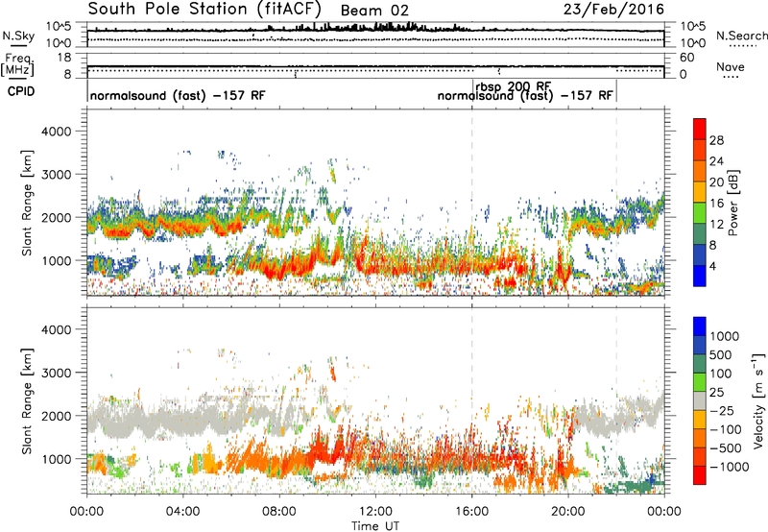Screen dimensions: 768x532
Task: Click the 'Velocity [m s-1]' colorbar label
Action: [x=758, y=400]
